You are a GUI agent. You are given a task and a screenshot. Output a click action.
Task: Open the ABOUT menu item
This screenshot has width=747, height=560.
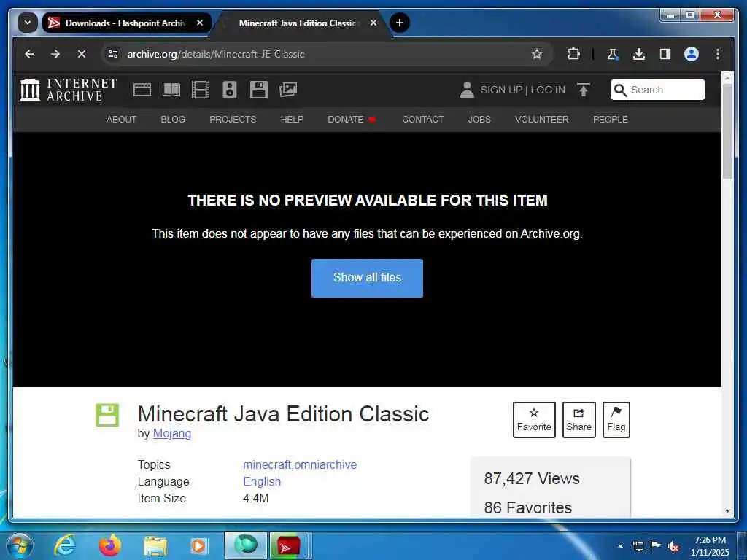[x=121, y=120]
